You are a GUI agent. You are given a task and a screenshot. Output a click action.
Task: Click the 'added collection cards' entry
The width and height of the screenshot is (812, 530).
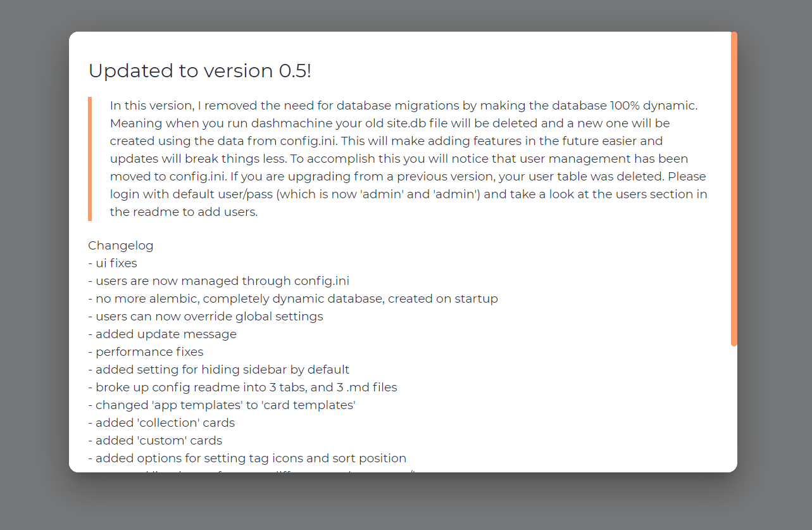161,422
